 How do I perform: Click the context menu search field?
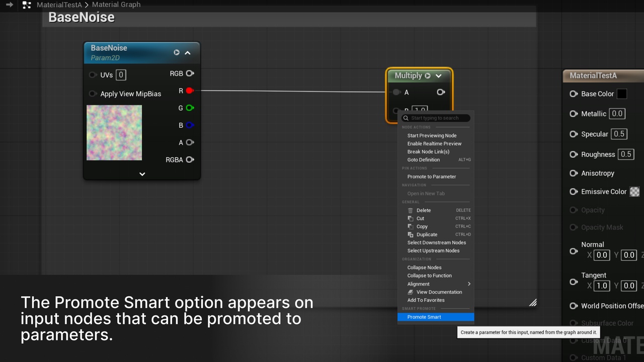[x=436, y=118]
